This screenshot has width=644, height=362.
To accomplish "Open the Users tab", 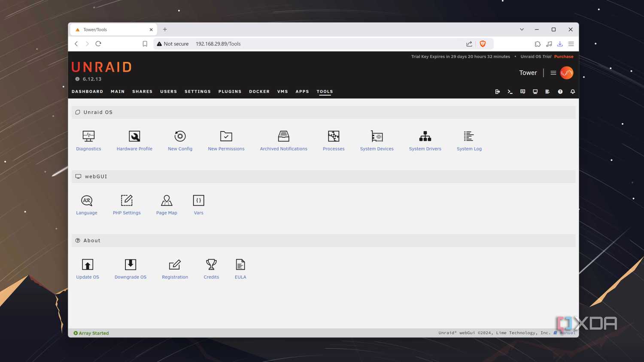I will (x=168, y=91).
